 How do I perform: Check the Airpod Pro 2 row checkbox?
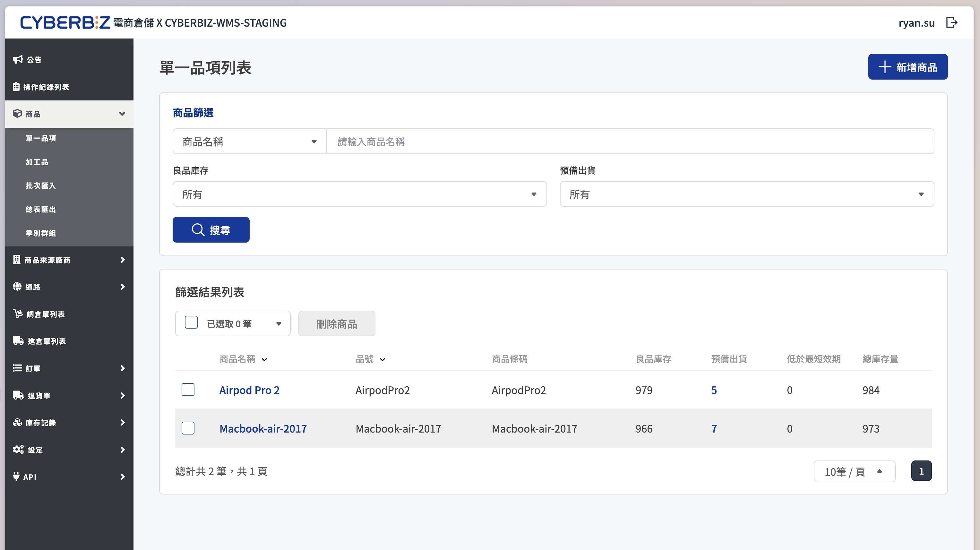click(x=188, y=390)
